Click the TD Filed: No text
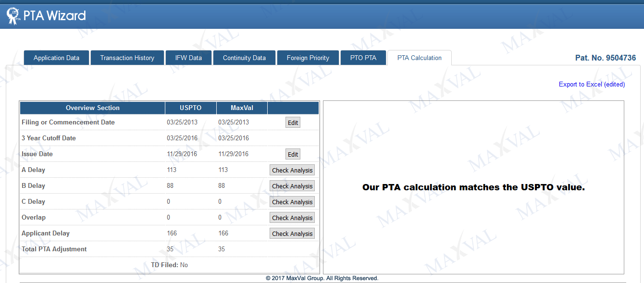 point(169,265)
